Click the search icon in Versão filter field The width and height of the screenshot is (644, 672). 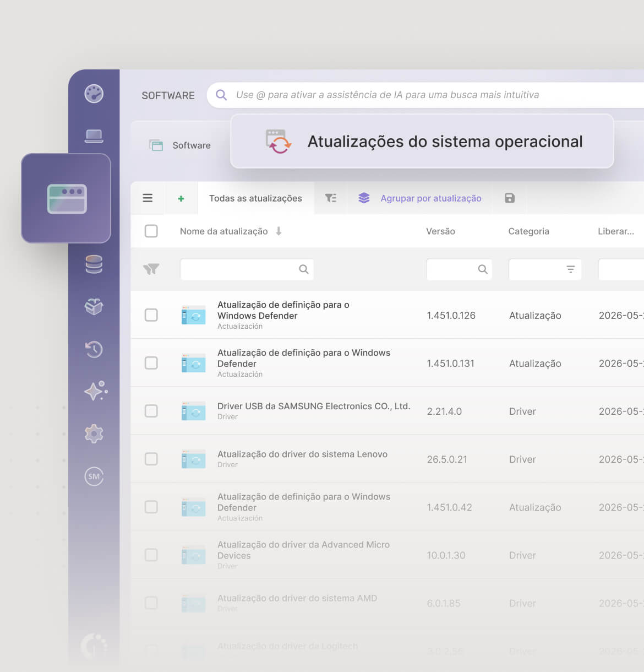[x=483, y=269]
